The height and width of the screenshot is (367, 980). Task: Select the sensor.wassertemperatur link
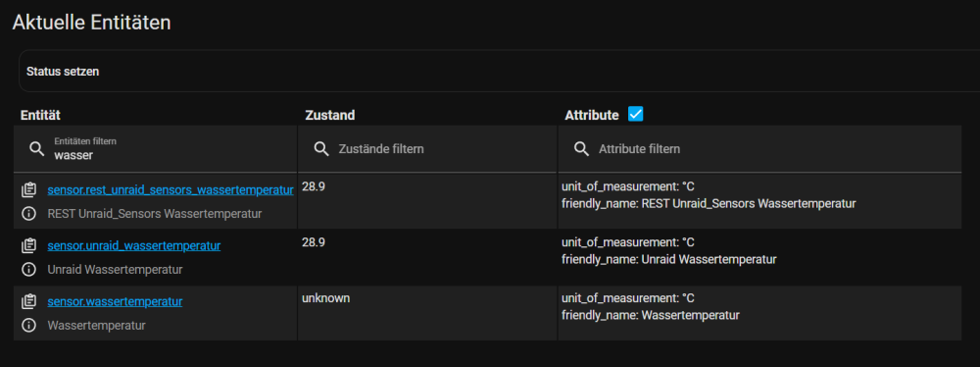(115, 301)
